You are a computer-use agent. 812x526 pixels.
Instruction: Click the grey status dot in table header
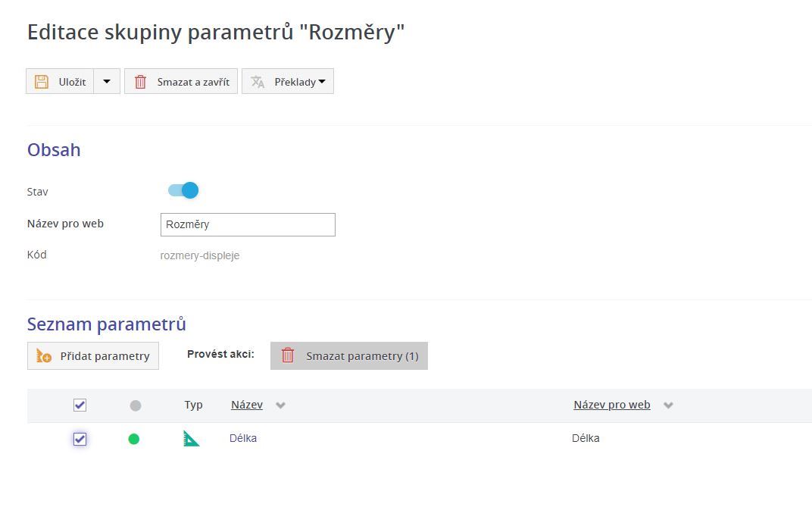pyautogui.click(x=136, y=405)
